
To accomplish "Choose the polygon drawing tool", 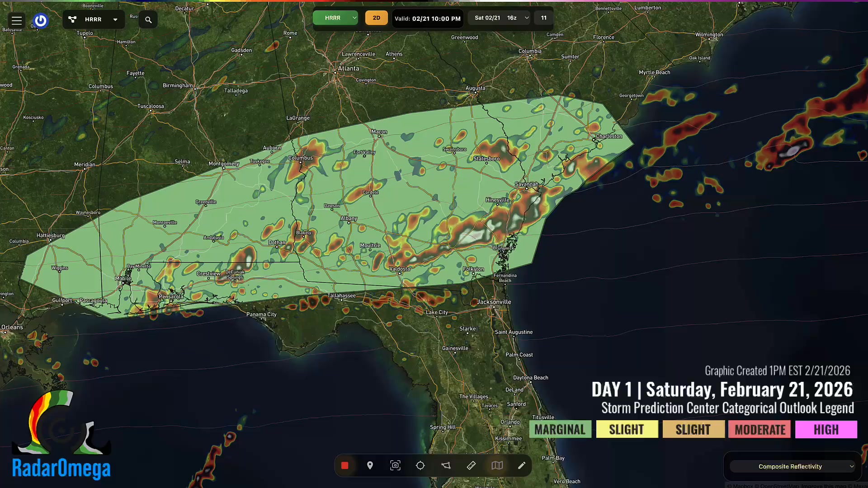I will click(x=446, y=465).
